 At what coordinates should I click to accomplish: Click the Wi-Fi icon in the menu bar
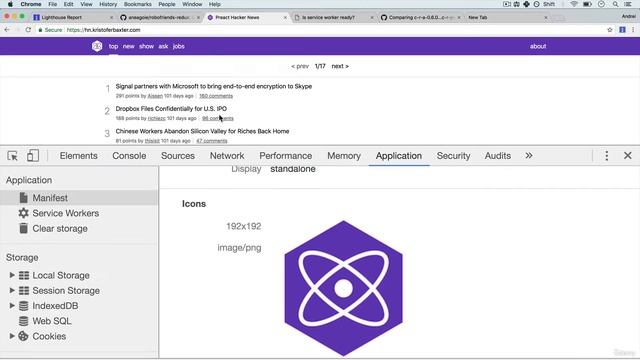coord(574,4)
